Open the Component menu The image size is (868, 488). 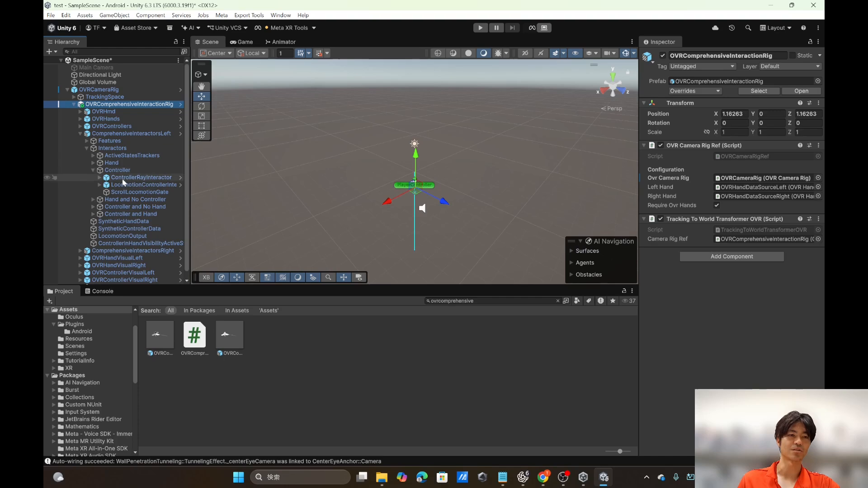[x=151, y=15]
